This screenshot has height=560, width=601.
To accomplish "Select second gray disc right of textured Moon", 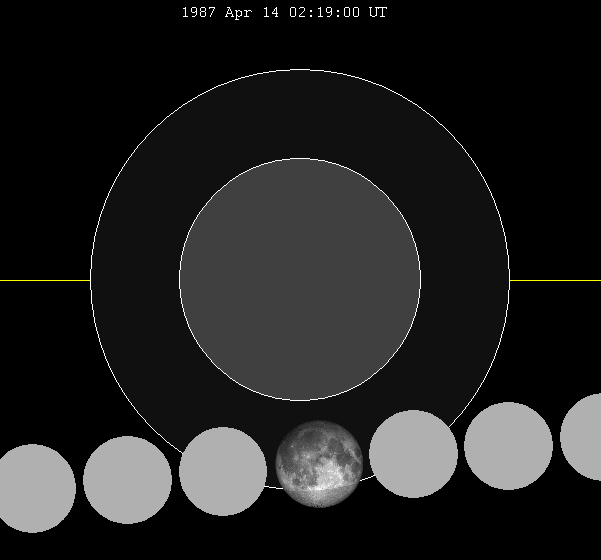I will pyautogui.click(x=508, y=446).
